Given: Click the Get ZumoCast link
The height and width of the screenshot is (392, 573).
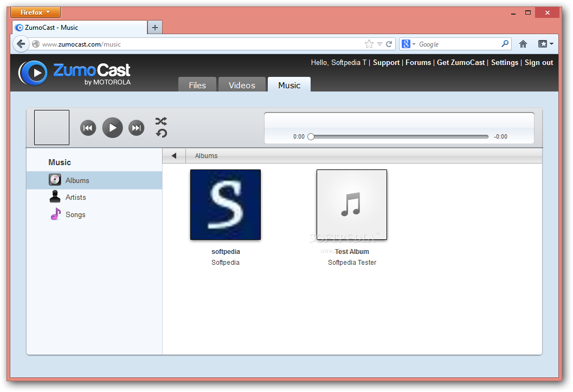Looking at the screenshot, I should pos(461,63).
